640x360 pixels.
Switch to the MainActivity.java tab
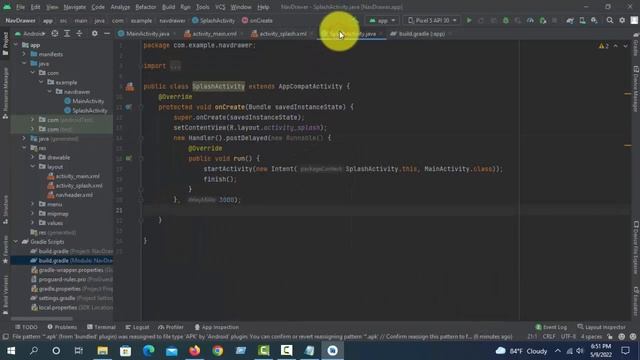pos(147,34)
